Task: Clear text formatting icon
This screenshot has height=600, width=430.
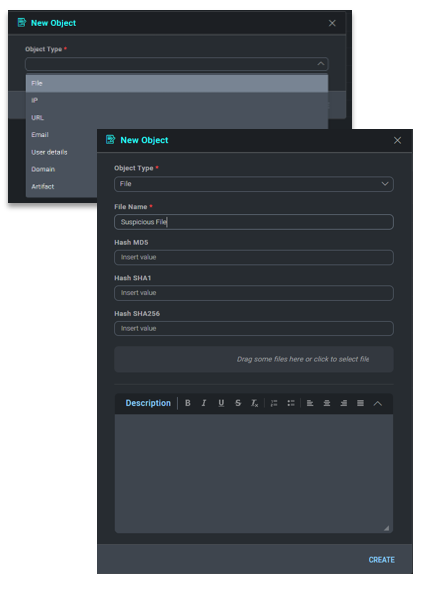Action: click(x=254, y=403)
